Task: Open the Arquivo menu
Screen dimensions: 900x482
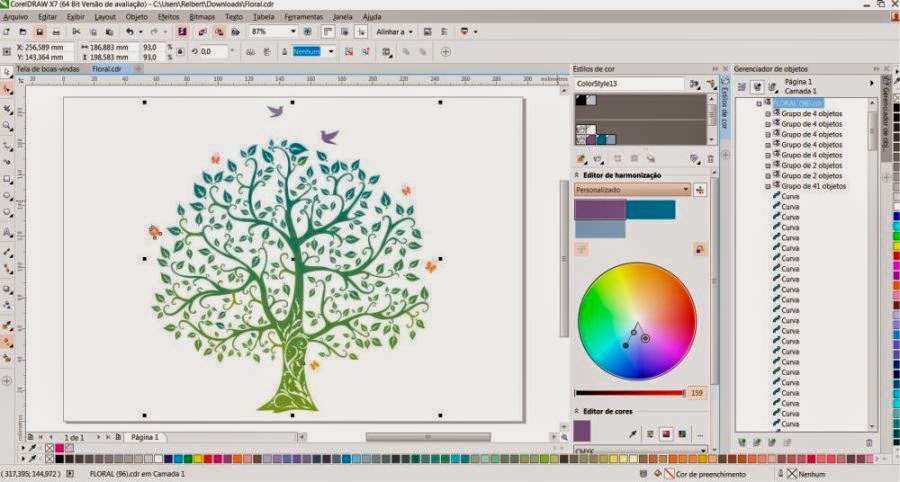Action: (x=15, y=17)
